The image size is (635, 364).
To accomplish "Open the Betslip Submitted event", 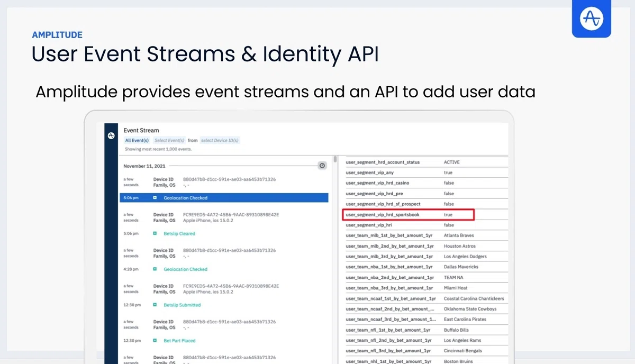I will 182,305.
